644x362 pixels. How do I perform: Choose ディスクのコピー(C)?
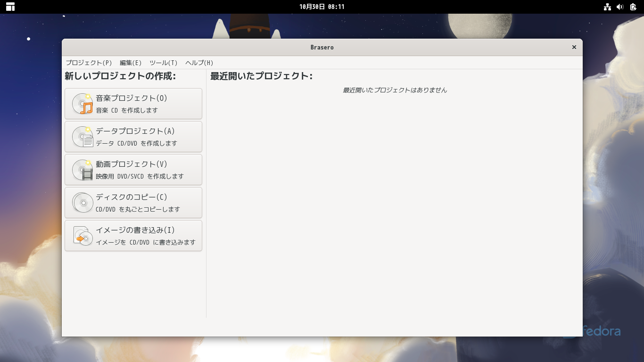tap(133, 203)
